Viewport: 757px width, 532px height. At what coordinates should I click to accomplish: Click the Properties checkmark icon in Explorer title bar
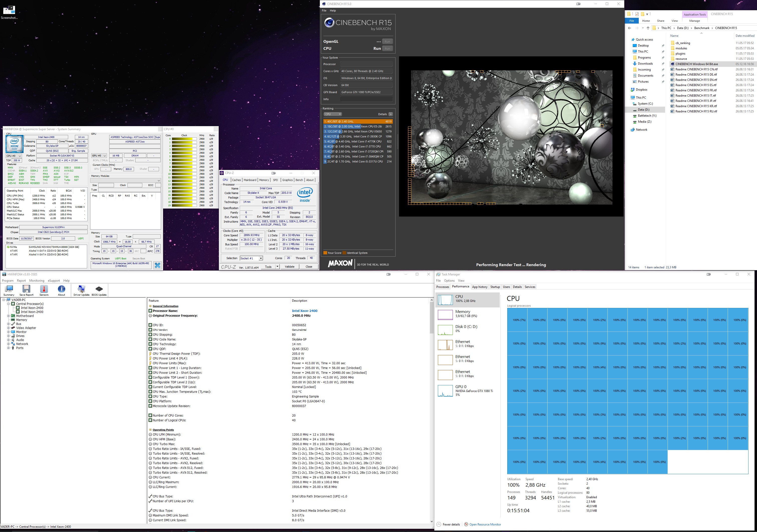637,14
